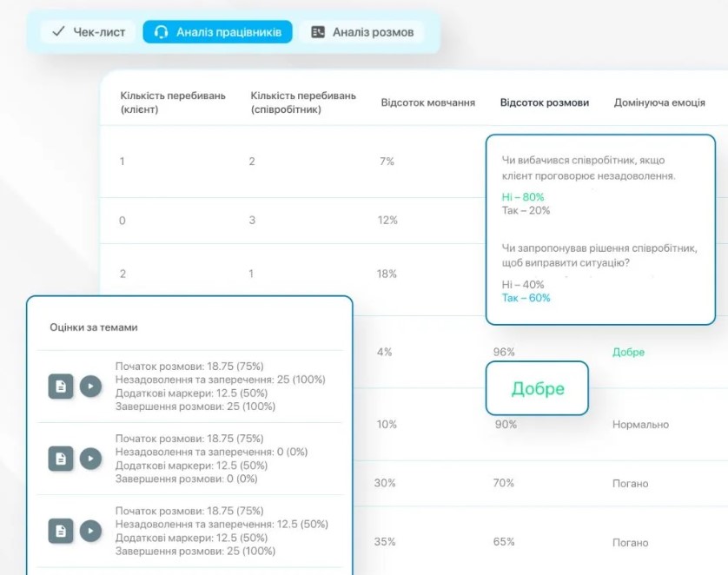Switch to the Аналіз працівників tab

(x=217, y=32)
